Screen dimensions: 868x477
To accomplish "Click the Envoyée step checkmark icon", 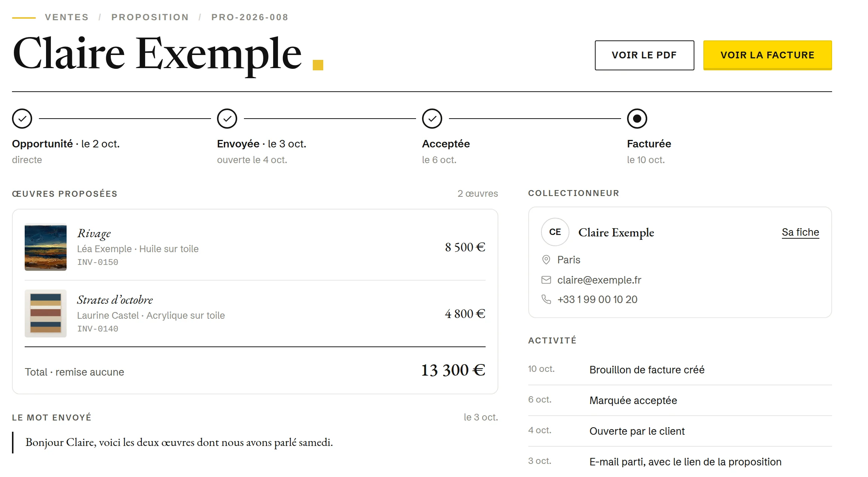I will [227, 119].
